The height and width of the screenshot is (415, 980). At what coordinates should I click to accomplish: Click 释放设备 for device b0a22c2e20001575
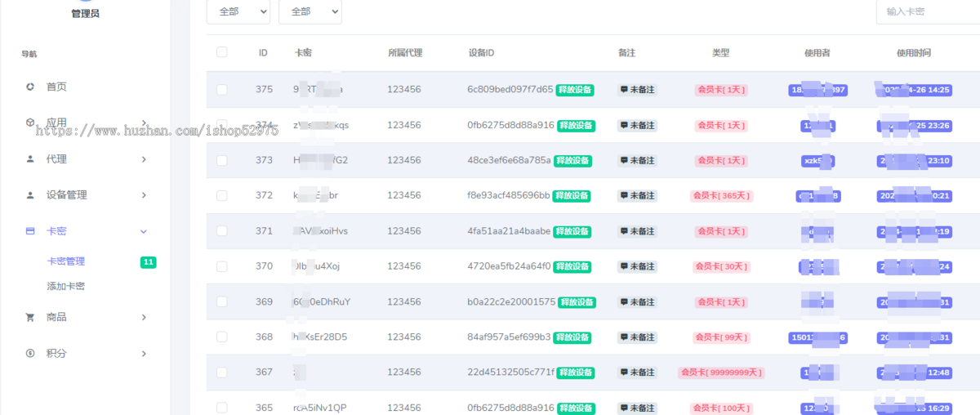(577, 302)
